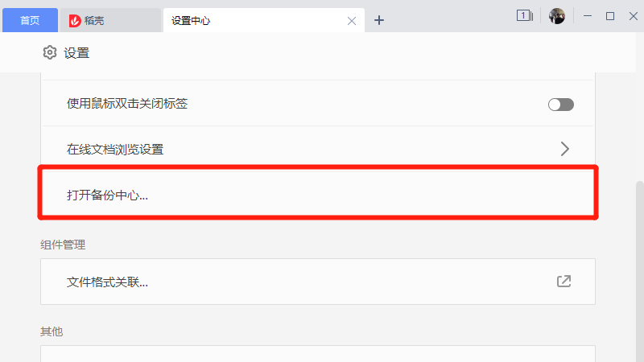644x362 pixels.
Task: Toggle 使用鼠标双击关闭标签 switch
Action: [x=560, y=105]
